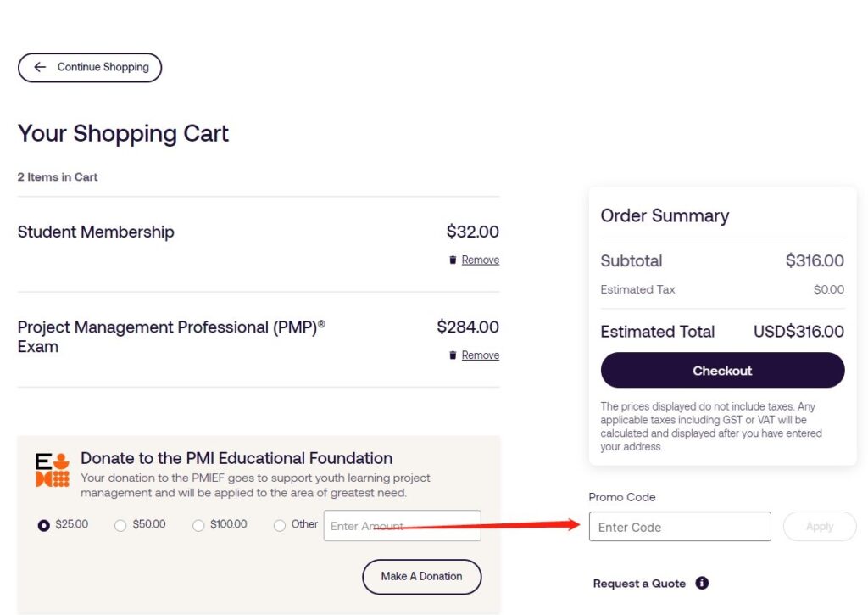The image size is (868, 615).
Task: Remove Student Membership from cart
Action: click(480, 260)
